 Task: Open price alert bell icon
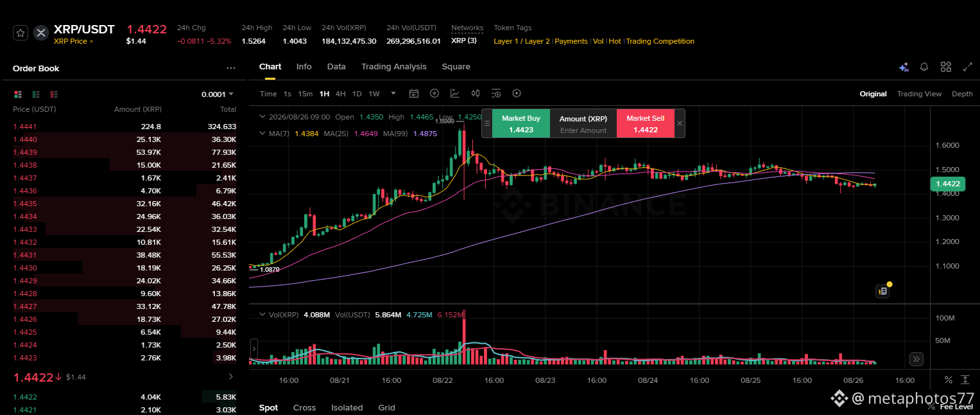pos(924,67)
